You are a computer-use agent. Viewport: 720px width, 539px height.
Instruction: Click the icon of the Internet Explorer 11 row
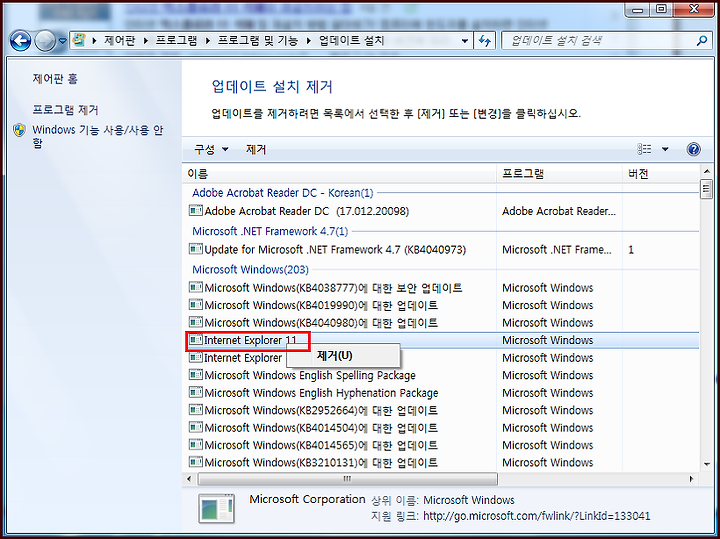pos(196,340)
